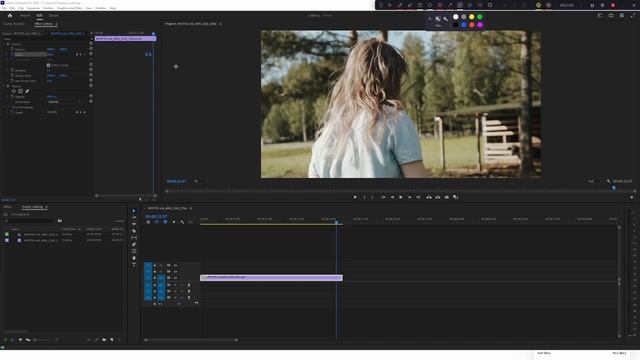Click the timeline playhead position timecode
This screenshot has width=640, height=360.
pyautogui.click(x=156, y=216)
